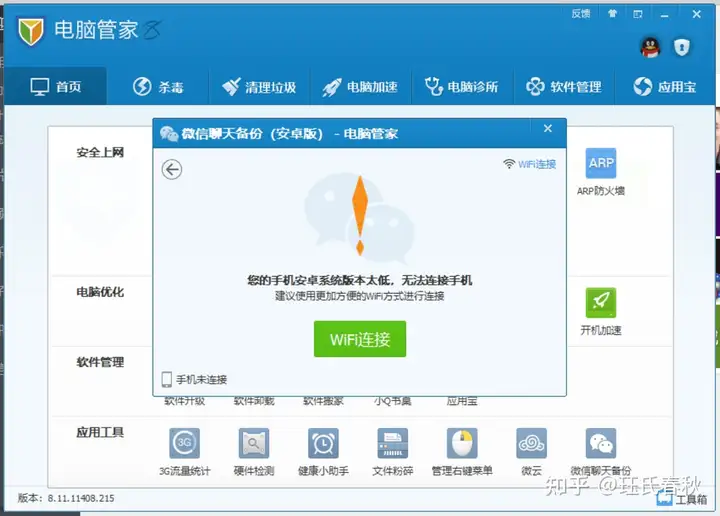Image resolution: width=720 pixels, height=516 pixels.
Task: Click the 电脑管家 shield logo
Action: [31, 31]
